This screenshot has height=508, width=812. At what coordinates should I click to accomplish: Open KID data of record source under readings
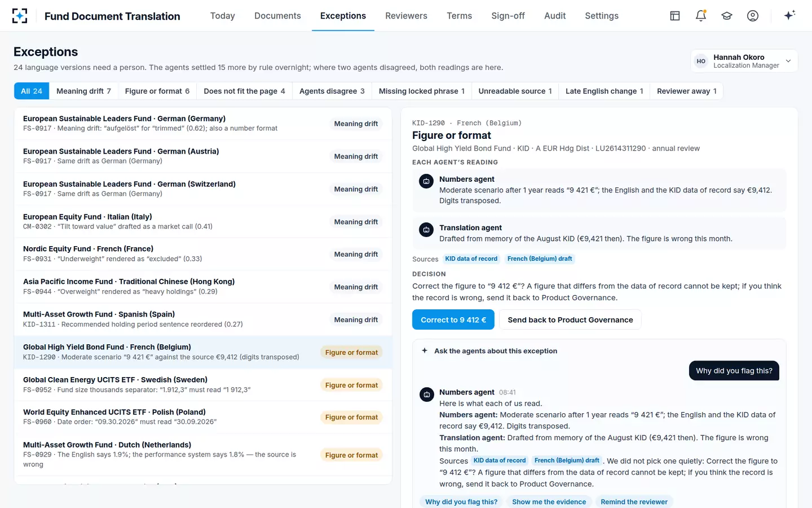(471, 259)
